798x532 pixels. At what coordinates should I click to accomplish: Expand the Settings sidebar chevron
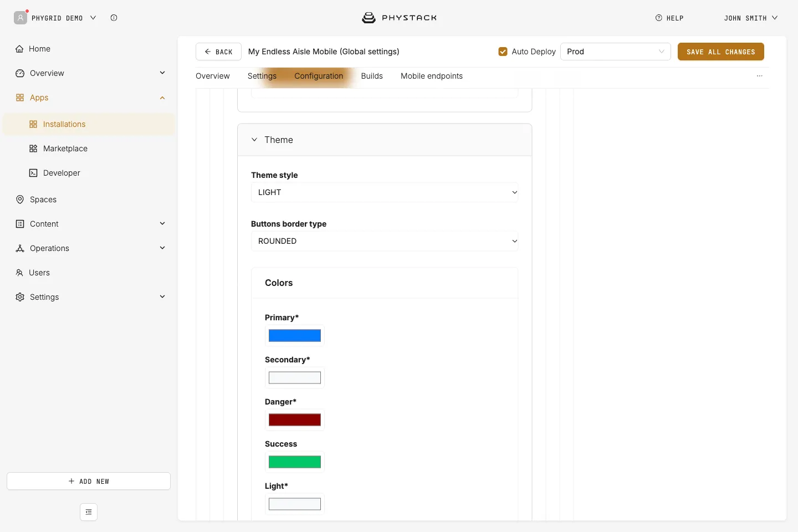(x=162, y=296)
